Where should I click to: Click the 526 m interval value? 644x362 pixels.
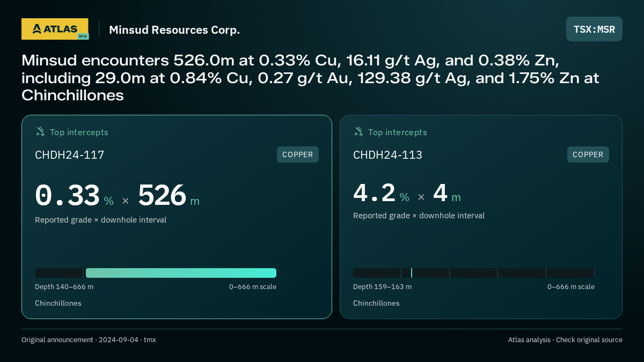pos(162,195)
